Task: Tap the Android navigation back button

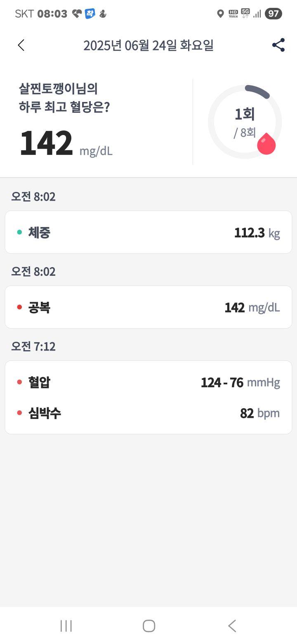Action: pos(232,626)
